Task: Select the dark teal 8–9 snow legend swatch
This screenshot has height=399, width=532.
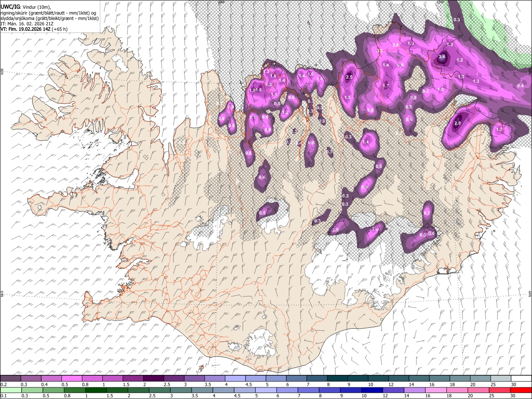Action: pyautogui.click(x=337, y=378)
